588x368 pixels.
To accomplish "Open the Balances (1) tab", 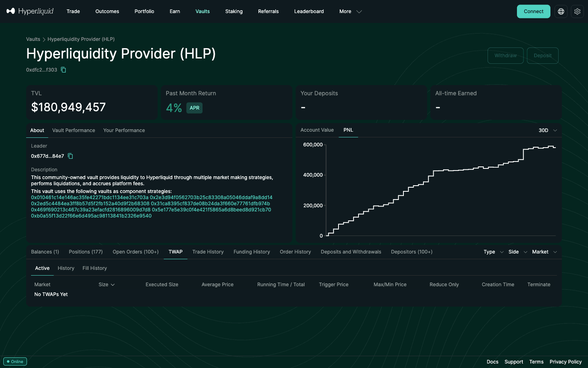I will tap(45, 252).
